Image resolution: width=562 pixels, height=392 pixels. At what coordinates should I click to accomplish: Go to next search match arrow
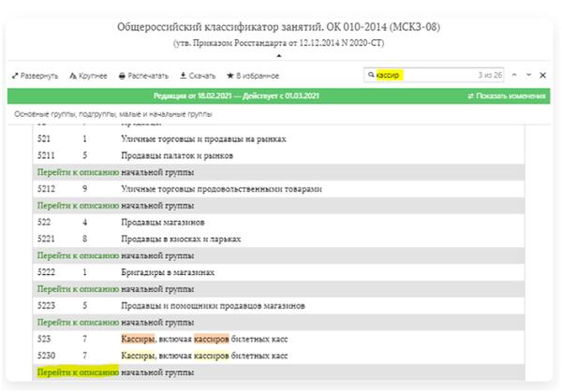[x=529, y=75]
